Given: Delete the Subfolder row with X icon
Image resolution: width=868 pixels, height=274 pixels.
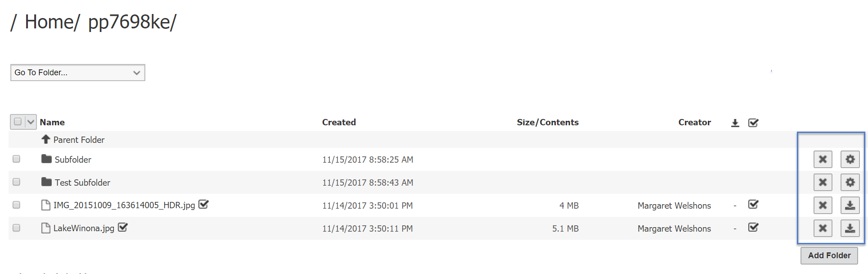Looking at the screenshot, I should tap(823, 159).
